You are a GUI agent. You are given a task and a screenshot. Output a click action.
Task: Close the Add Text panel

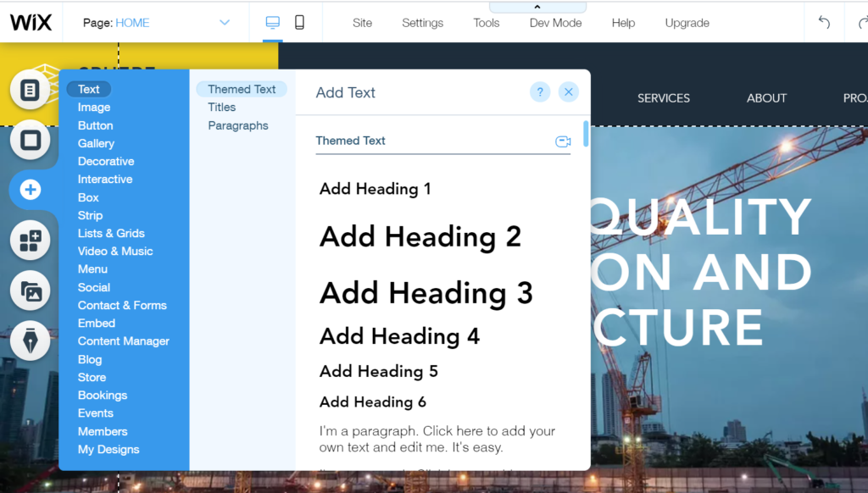click(x=569, y=92)
